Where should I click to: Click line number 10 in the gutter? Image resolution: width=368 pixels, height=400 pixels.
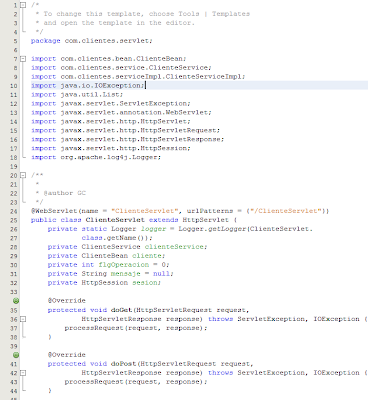(x=14, y=86)
